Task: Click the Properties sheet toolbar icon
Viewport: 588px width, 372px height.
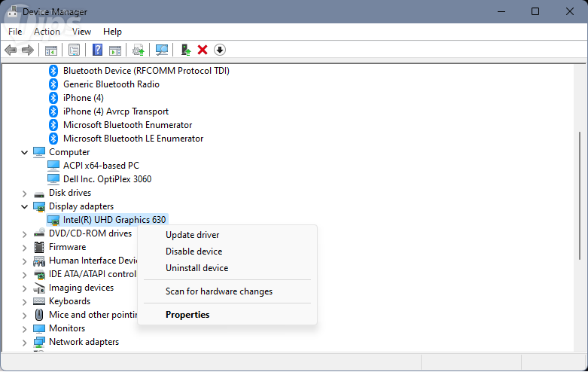Action: click(x=74, y=50)
